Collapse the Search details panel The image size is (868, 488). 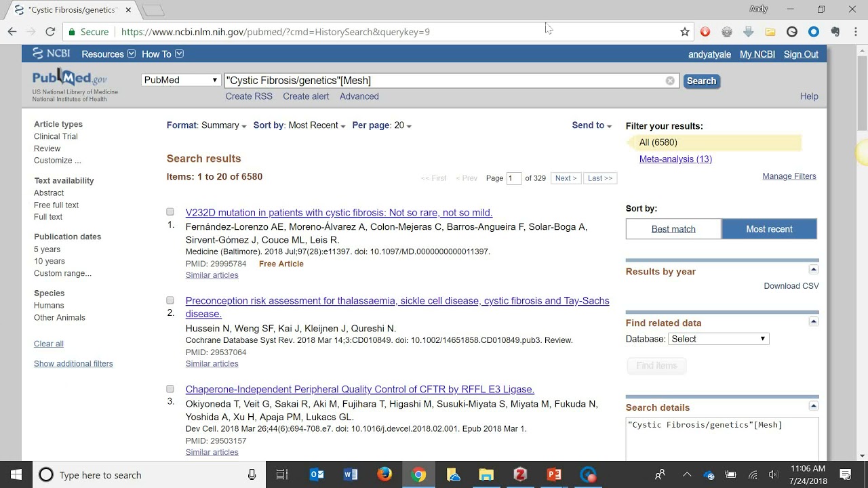(814, 406)
